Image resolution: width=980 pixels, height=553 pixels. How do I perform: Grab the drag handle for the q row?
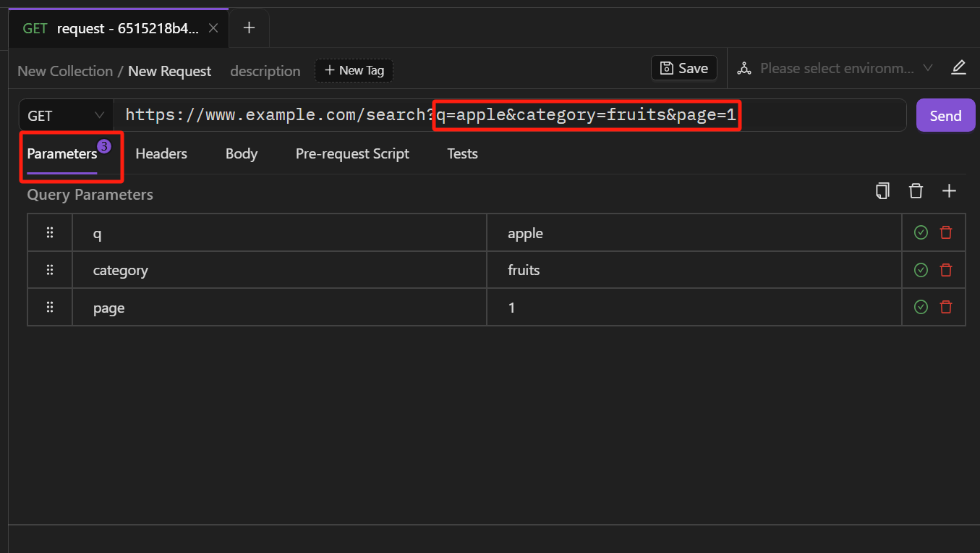[50, 232]
